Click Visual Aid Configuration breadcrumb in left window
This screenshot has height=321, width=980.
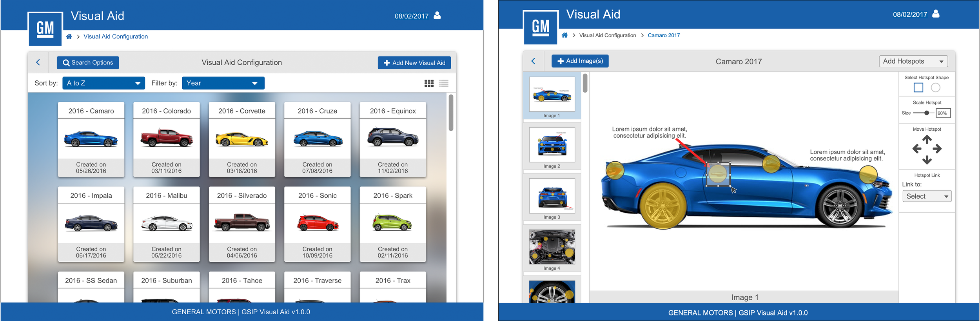pyautogui.click(x=116, y=36)
